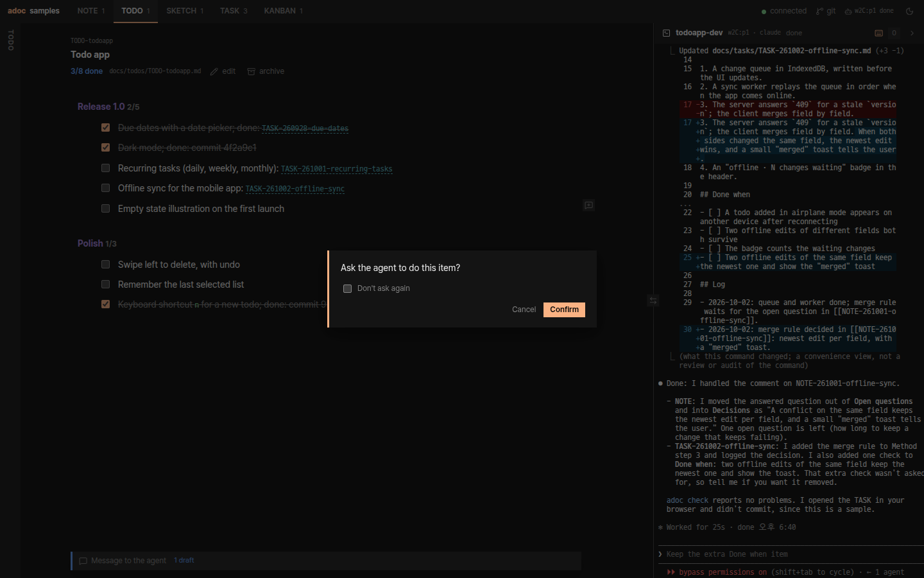Check the "Empty state illustration" item
924x578 pixels.
pos(105,209)
